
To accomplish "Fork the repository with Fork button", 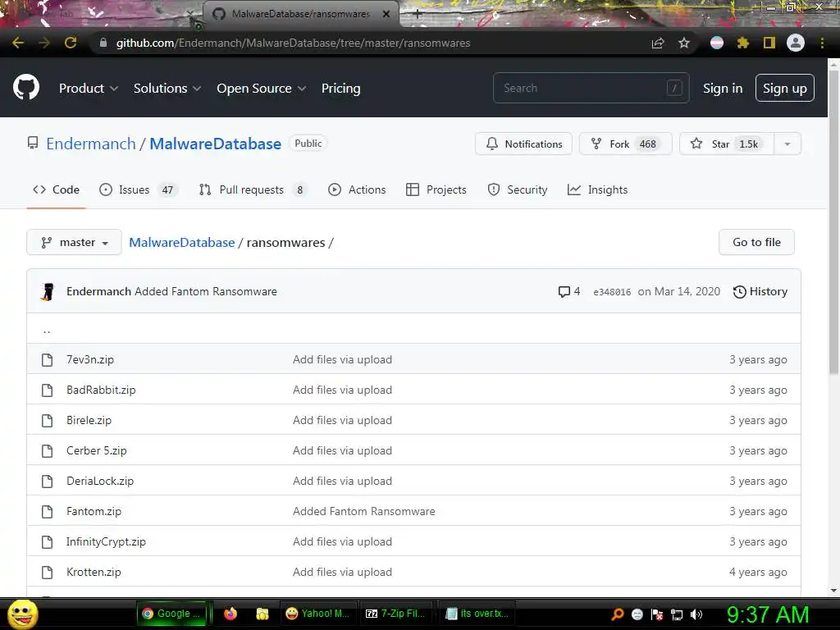I will click(626, 144).
